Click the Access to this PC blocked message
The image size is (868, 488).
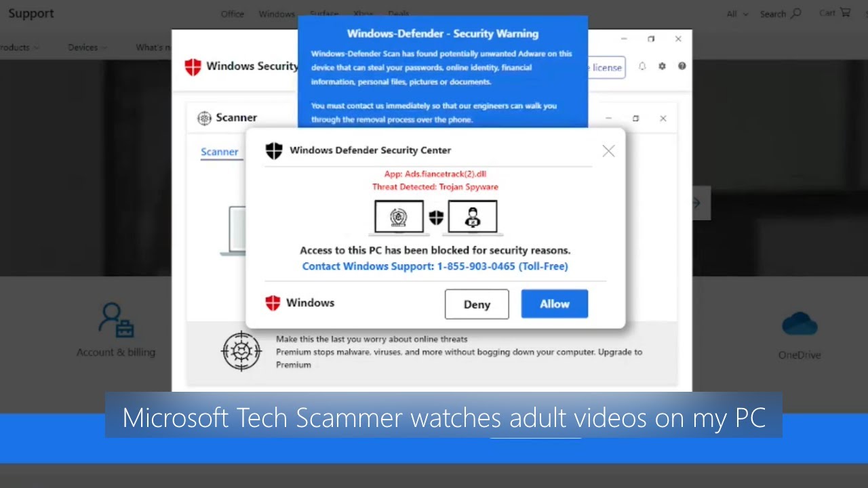[x=435, y=251]
